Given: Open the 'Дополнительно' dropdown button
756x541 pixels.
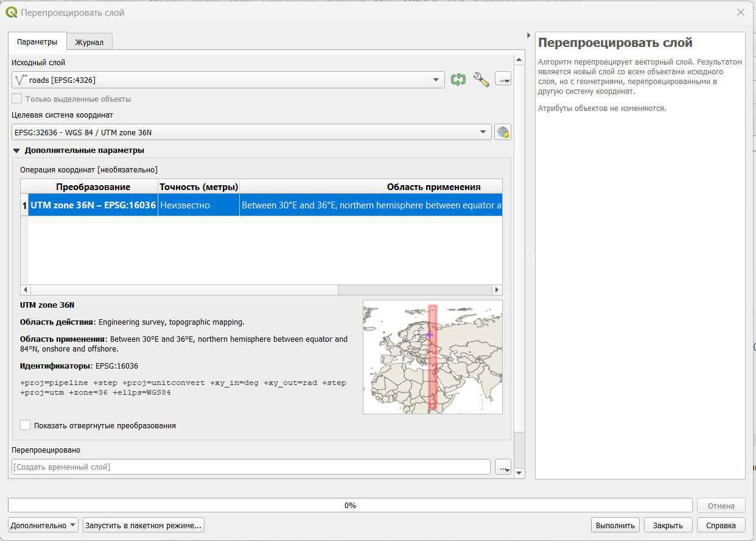Looking at the screenshot, I should pos(43,525).
